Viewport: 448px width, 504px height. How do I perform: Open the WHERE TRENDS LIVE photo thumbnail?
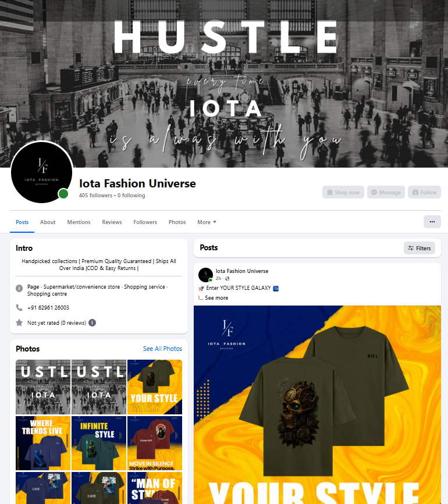[x=43, y=443]
